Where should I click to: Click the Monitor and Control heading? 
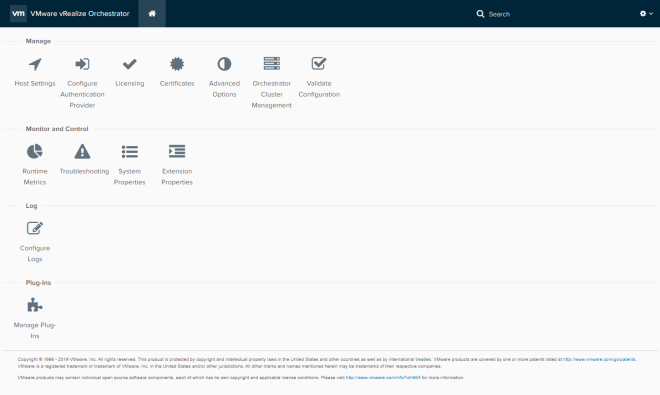[x=57, y=129]
